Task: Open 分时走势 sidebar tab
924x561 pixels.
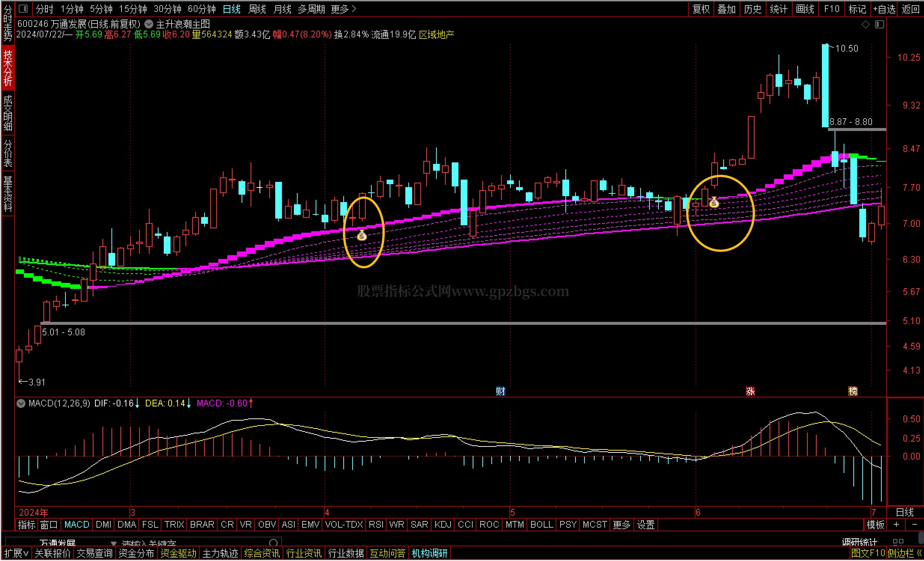Action: [x=8, y=23]
